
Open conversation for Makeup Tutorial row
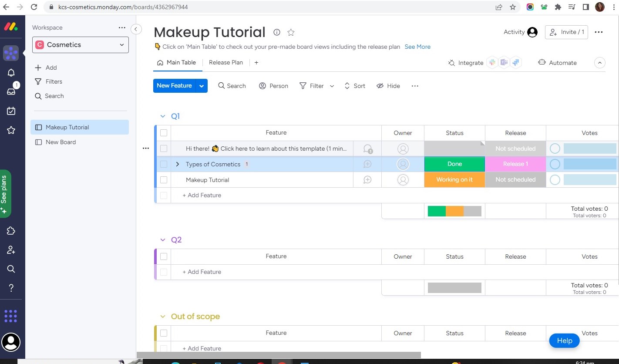[367, 180]
